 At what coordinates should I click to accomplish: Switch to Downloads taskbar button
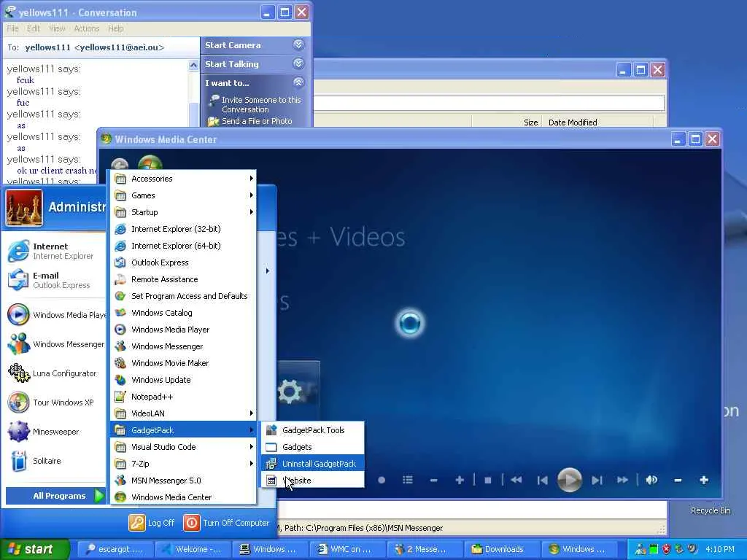tap(503, 549)
